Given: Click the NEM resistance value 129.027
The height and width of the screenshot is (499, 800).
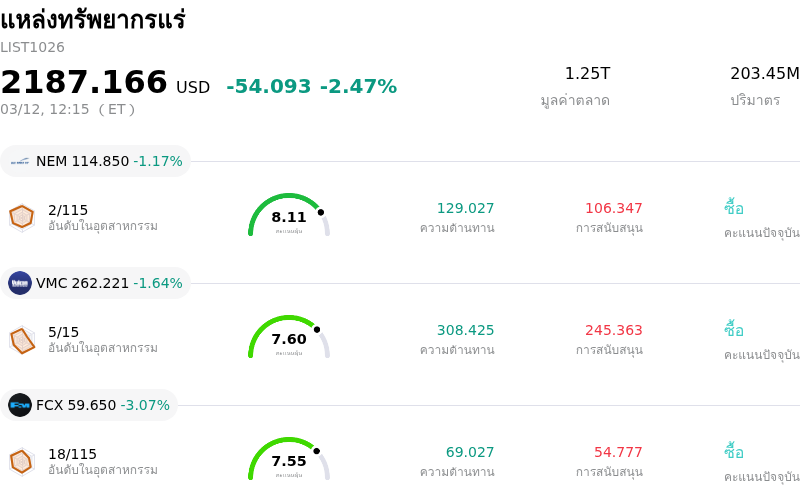Looking at the screenshot, I should [465, 208].
